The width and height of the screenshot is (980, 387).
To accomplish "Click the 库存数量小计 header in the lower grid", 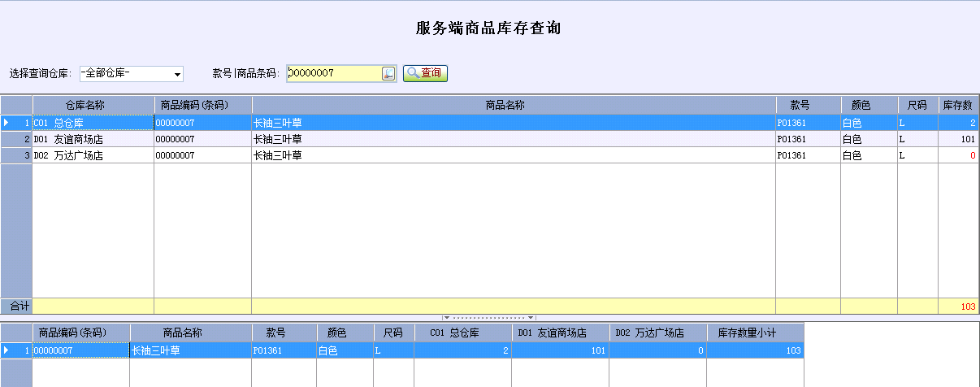I will coord(755,333).
